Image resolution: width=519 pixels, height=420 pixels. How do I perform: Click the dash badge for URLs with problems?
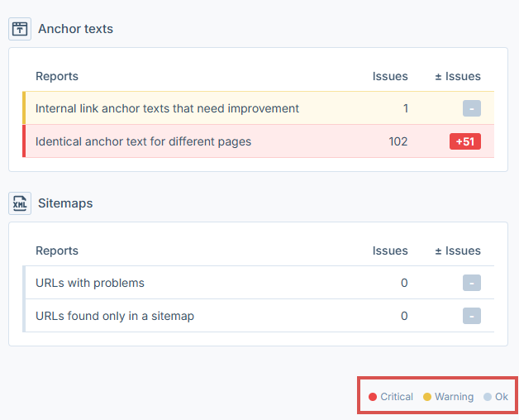pyautogui.click(x=471, y=283)
